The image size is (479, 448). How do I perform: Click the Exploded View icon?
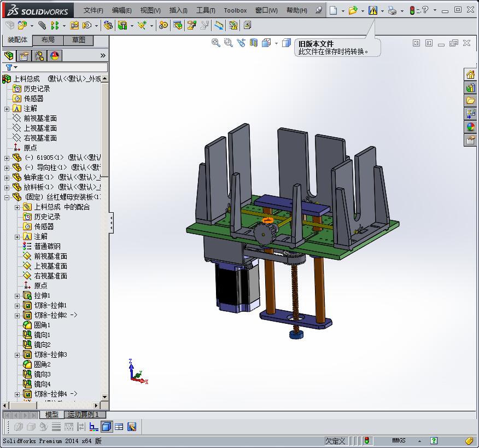pos(191,25)
